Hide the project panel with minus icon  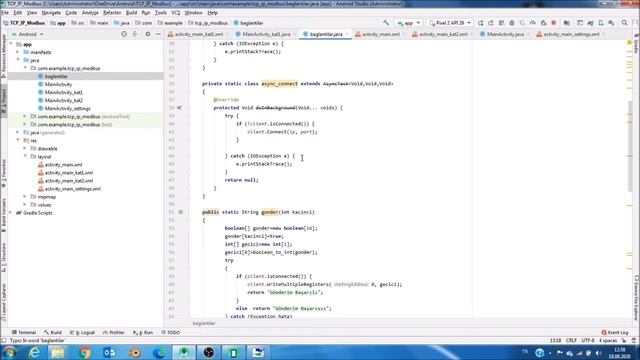tap(158, 34)
